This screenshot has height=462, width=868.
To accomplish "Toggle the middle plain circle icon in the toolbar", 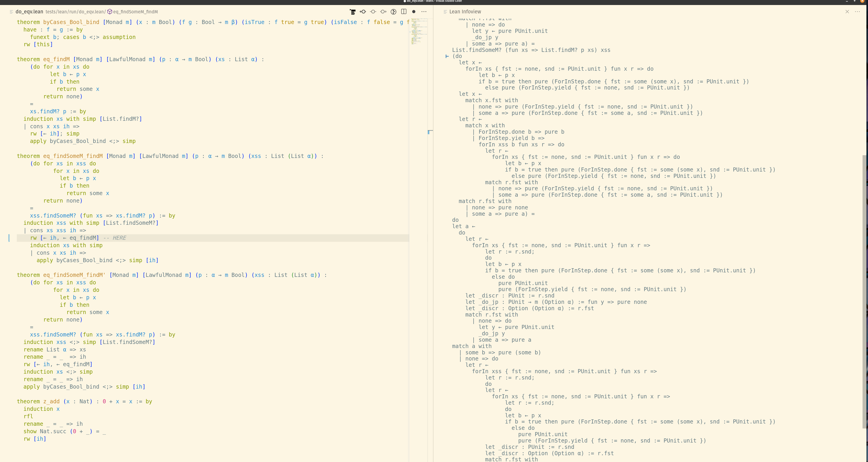I will click(373, 12).
